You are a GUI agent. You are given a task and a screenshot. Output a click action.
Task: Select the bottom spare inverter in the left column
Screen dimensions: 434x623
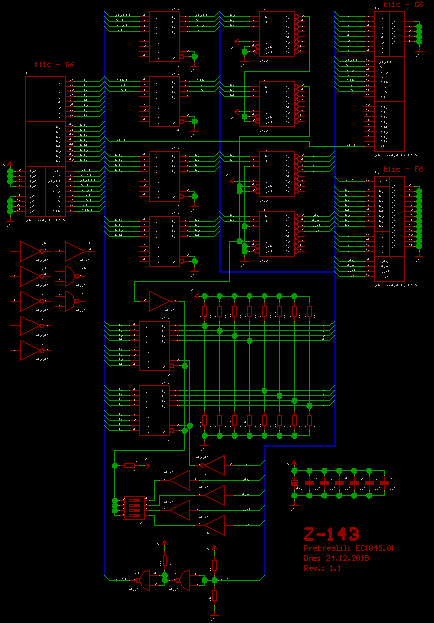[31, 350]
